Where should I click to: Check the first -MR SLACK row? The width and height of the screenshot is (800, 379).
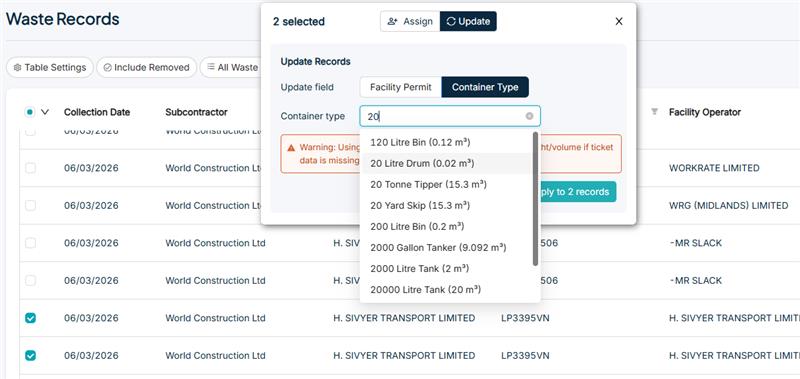(31, 243)
